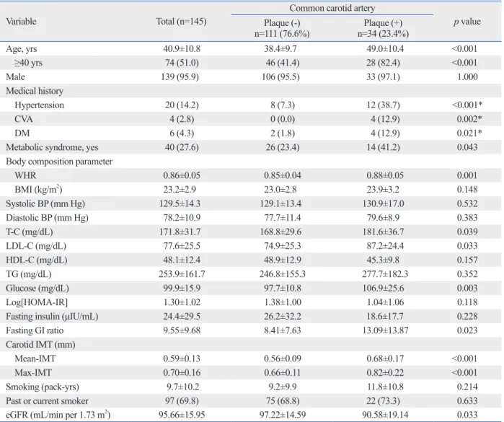Select the 'Medical history' section label
The height and width of the screenshot is (422, 504).
(35, 91)
